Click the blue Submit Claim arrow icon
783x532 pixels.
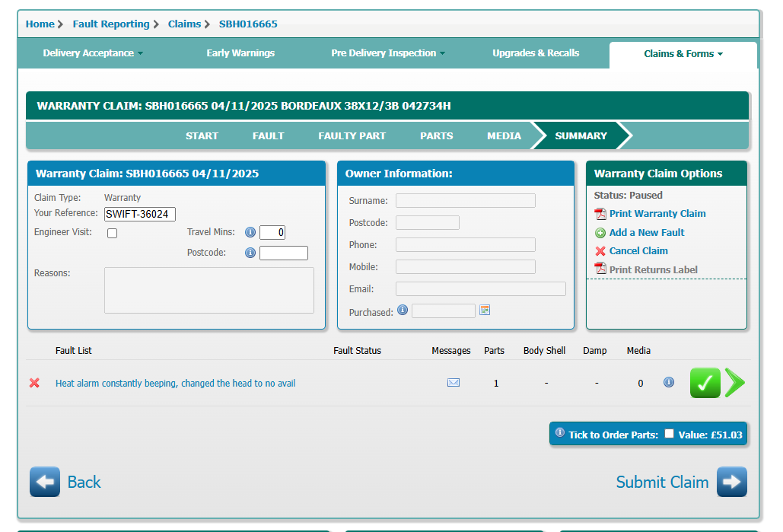coord(732,482)
